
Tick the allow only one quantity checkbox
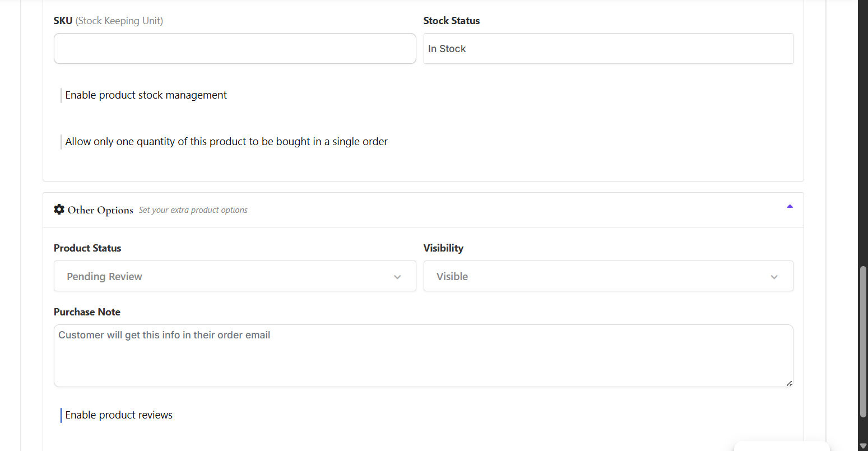click(61, 142)
